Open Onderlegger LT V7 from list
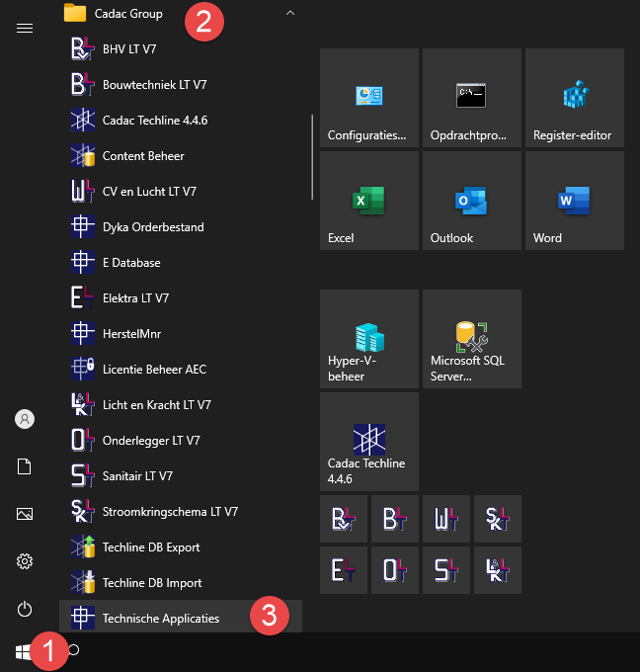This screenshot has height=672, width=640. [x=181, y=440]
